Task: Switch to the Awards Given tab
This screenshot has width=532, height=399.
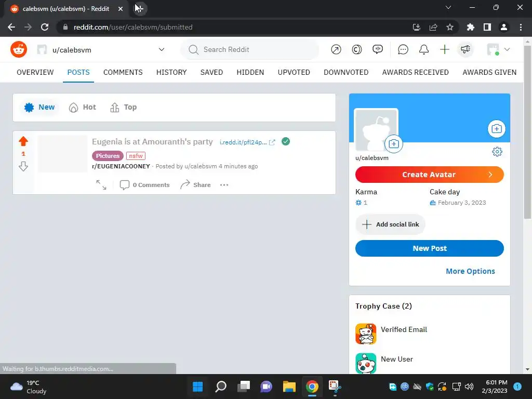Action: (489, 72)
